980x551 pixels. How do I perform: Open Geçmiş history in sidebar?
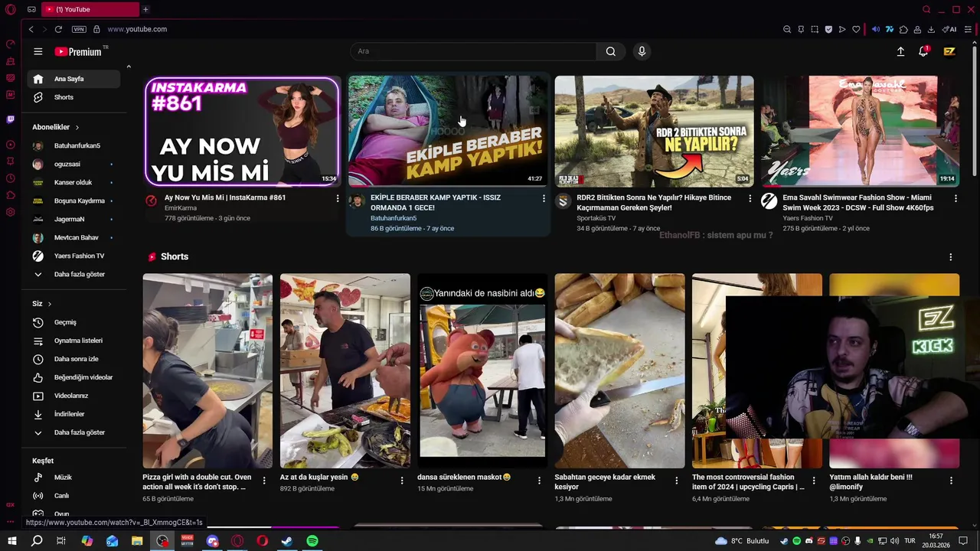tap(73, 322)
